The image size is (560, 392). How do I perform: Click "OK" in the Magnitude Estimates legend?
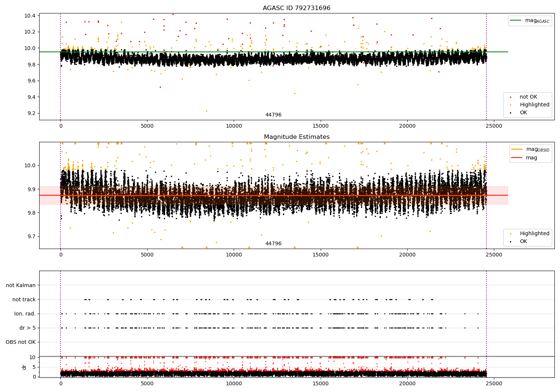[523, 242]
